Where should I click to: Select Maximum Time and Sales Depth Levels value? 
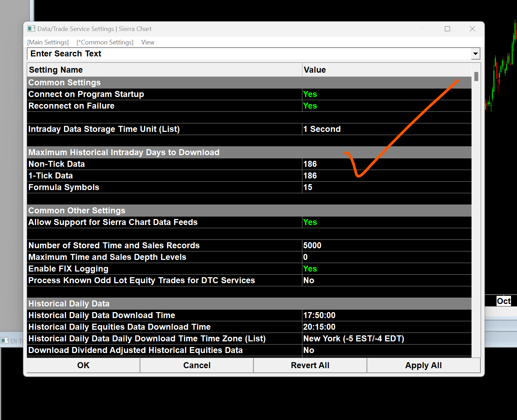point(387,257)
